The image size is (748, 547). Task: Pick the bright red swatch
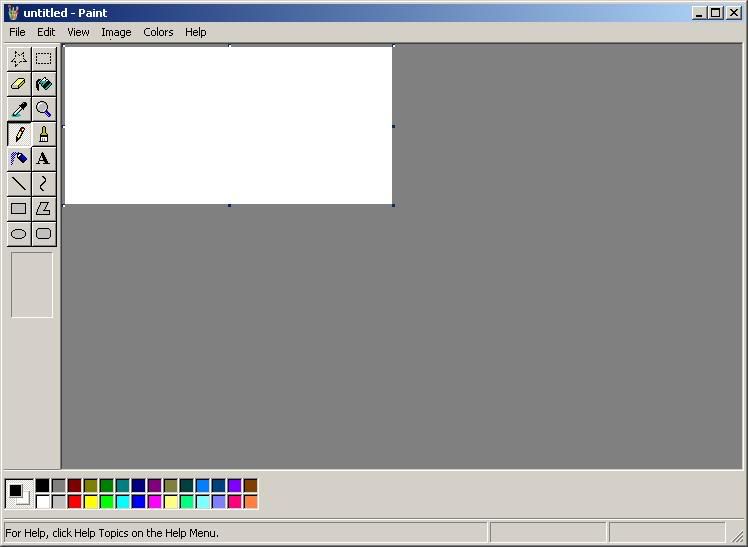pos(74,502)
